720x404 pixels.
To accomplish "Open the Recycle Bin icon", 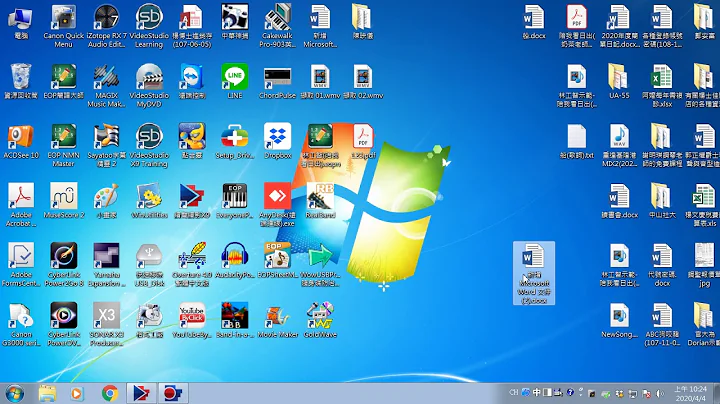I will 21,81.
